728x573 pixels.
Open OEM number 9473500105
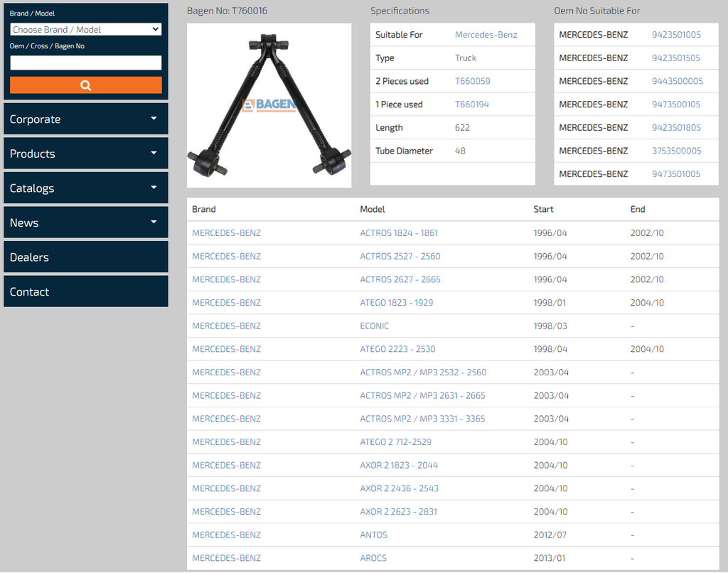[676, 105]
